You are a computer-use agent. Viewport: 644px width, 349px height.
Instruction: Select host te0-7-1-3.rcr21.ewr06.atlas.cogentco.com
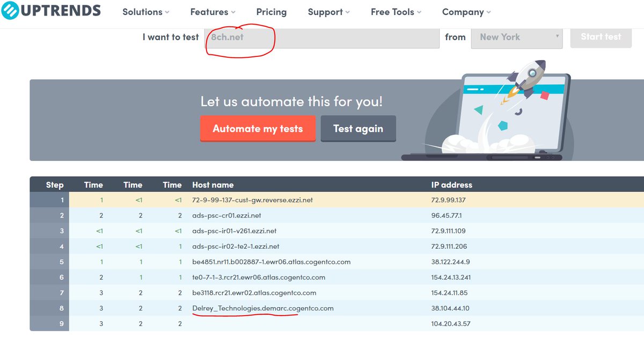click(x=259, y=278)
